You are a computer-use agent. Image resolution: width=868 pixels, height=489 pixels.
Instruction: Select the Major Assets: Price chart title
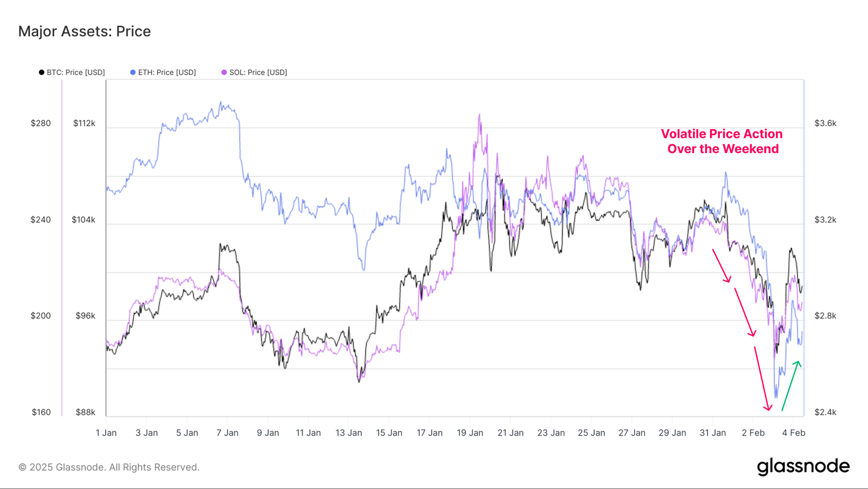pyautogui.click(x=85, y=31)
